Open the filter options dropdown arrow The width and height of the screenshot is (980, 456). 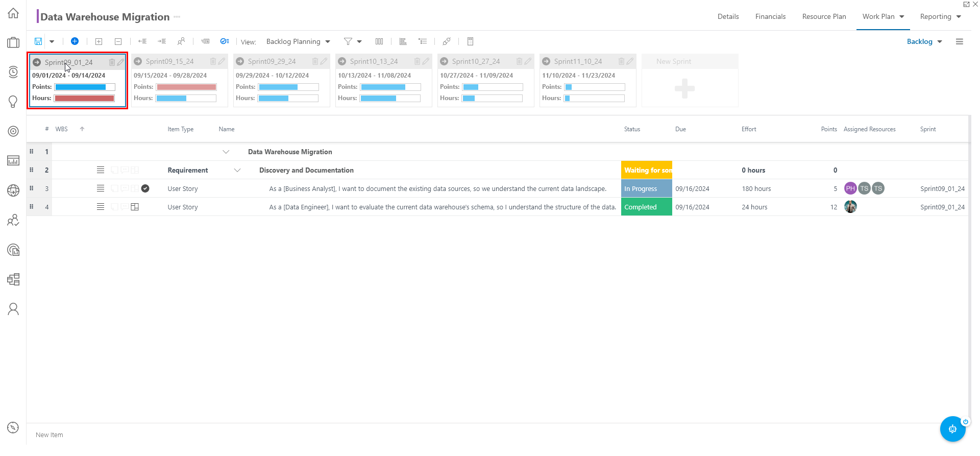tap(359, 42)
